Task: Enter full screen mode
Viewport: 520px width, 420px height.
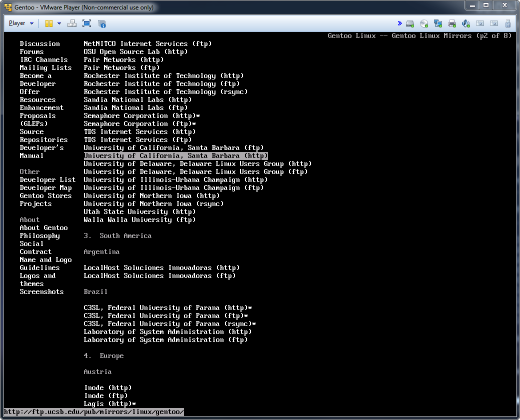Action: pos(87,23)
